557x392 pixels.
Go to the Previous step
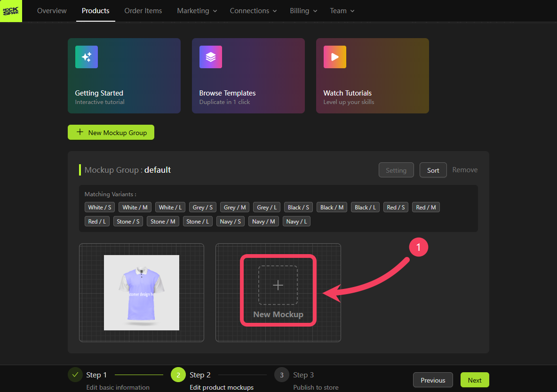coord(433,380)
